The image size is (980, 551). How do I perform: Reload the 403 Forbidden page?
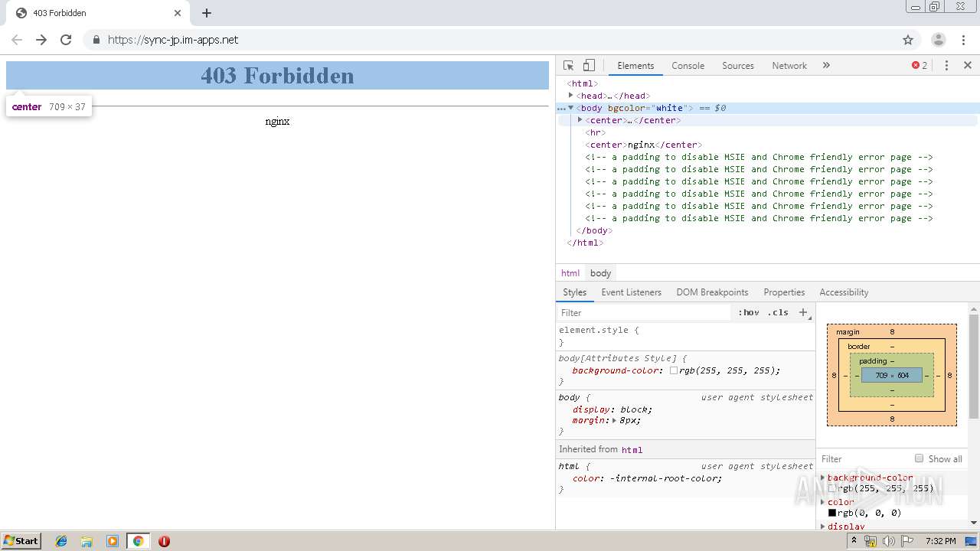[x=66, y=40]
